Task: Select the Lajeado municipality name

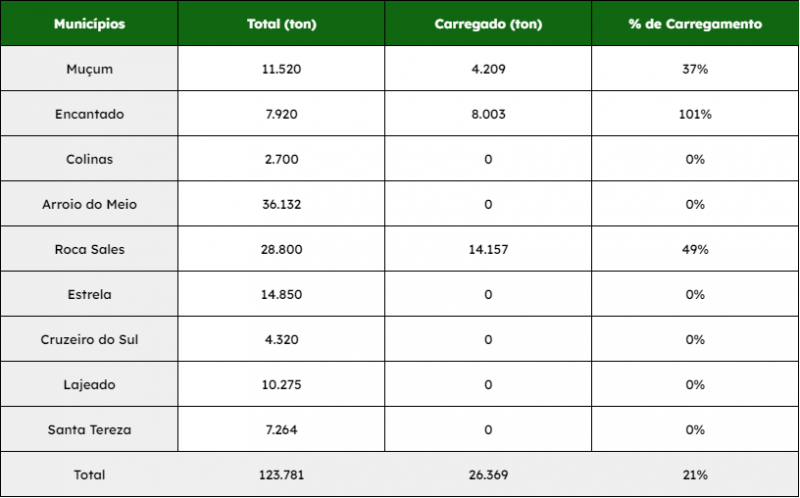Action: [90, 384]
